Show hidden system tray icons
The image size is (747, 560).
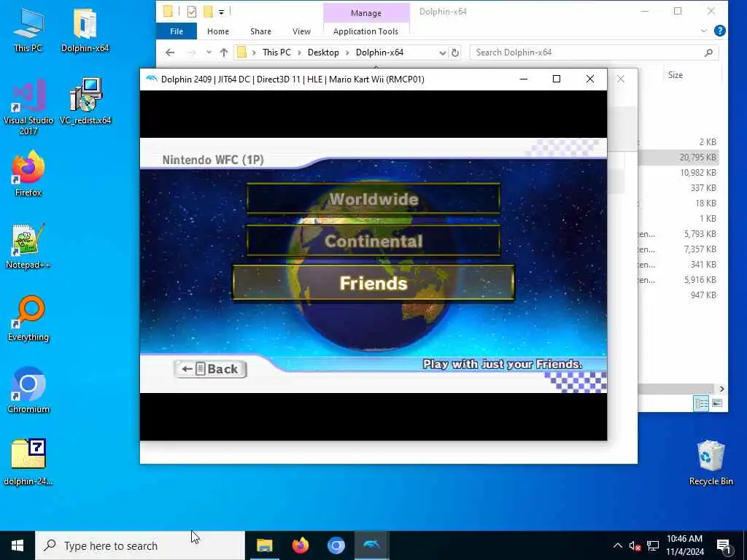click(617, 545)
